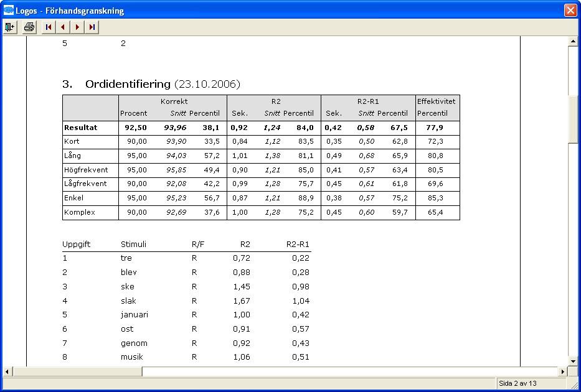Click R2-R1 value '0,51' for musik
Screen dimensions: 581x392
pyautogui.click(x=301, y=357)
